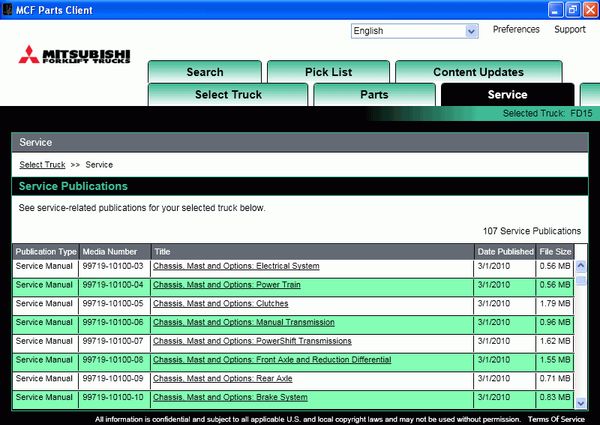Image resolution: width=600 pixels, height=425 pixels.
Task: Restore down the MCF Parts Client window
Action: click(572, 10)
